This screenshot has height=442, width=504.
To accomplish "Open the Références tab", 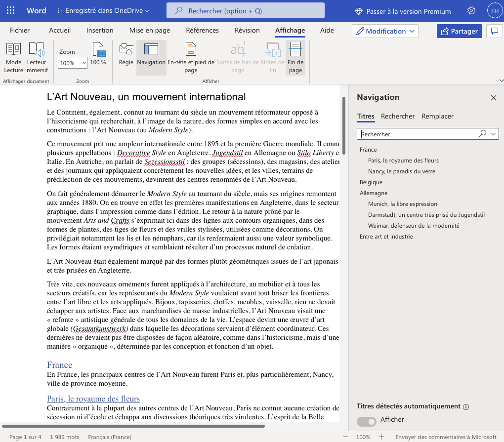I will pos(203,30).
